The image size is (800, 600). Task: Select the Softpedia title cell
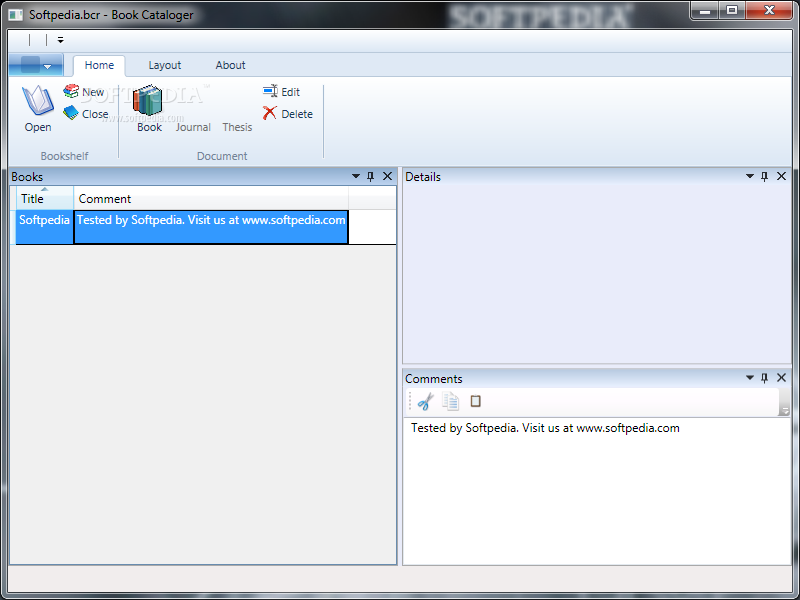[x=45, y=227]
